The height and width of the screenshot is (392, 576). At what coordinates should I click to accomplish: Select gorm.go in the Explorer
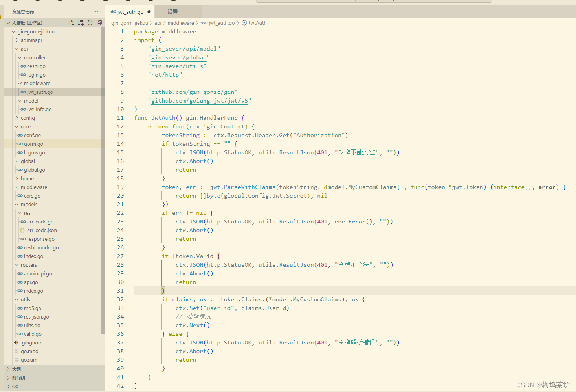(31, 144)
